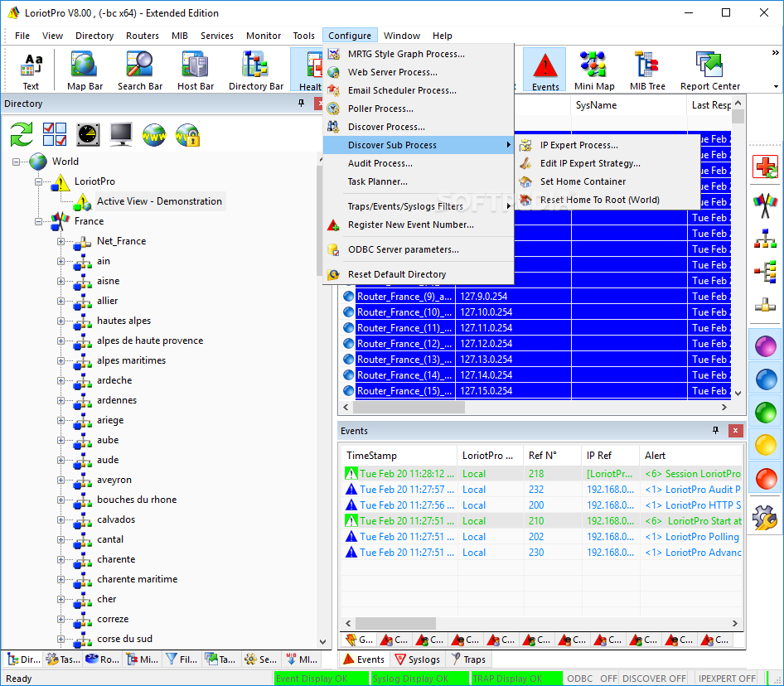Expand the hautes alpes tree node
784x686 pixels.
tap(60, 321)
